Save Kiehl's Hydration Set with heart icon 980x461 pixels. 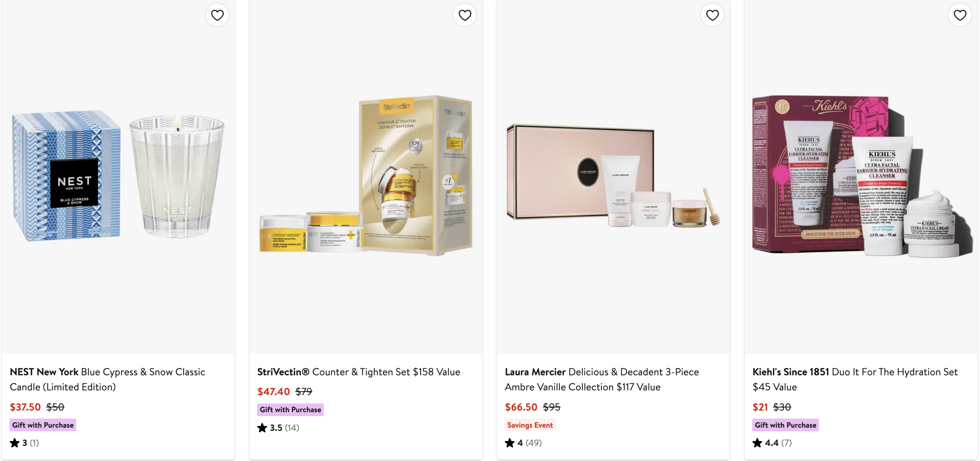click(960, 15)
